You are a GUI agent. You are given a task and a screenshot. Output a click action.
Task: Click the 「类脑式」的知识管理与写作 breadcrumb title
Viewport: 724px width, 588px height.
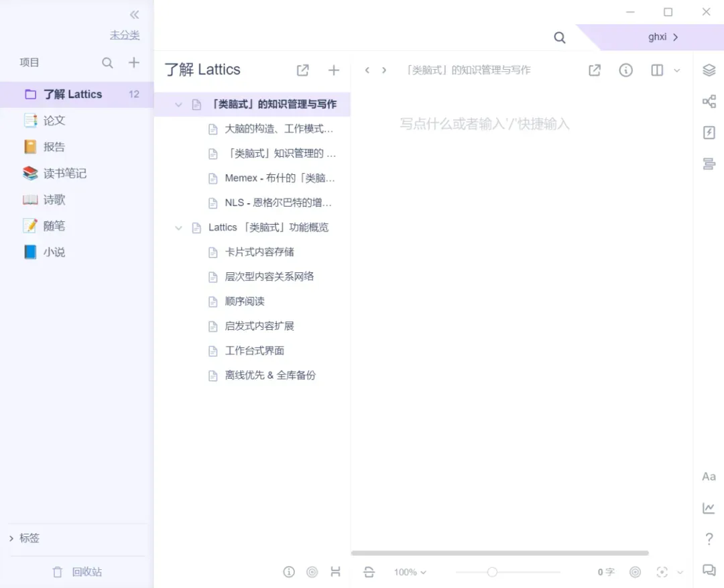pos(467,70)
